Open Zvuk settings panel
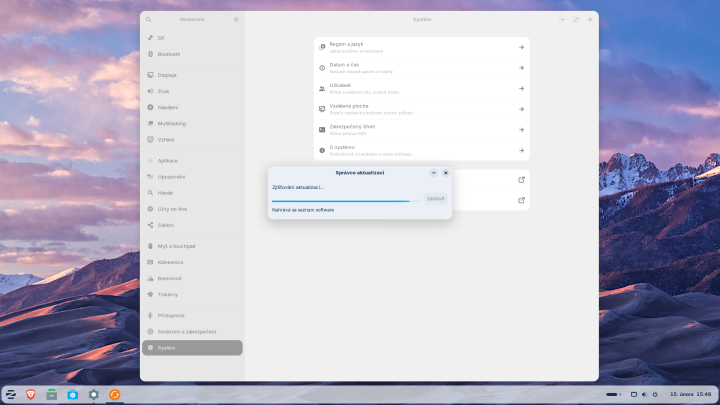720x405 pixels. [x=192, y=91]
